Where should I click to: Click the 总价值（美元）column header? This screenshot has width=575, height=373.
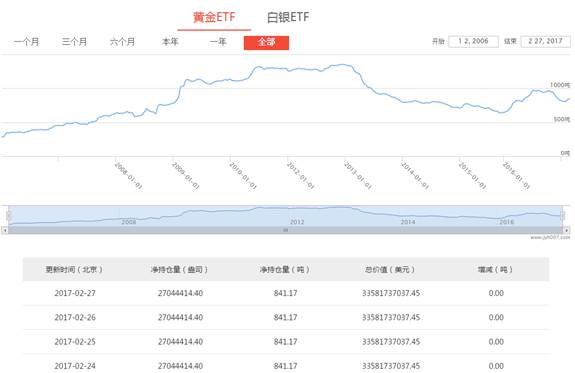(x=390, y=270)
